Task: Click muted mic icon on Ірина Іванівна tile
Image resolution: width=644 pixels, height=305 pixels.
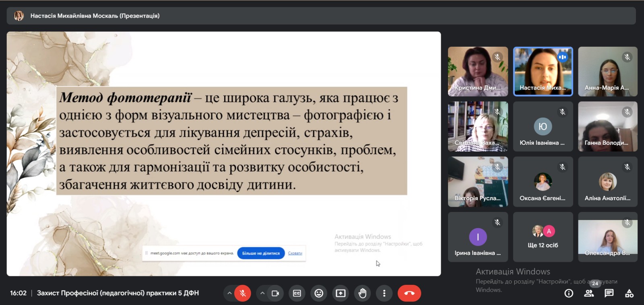Action: (x=497, y=222)
